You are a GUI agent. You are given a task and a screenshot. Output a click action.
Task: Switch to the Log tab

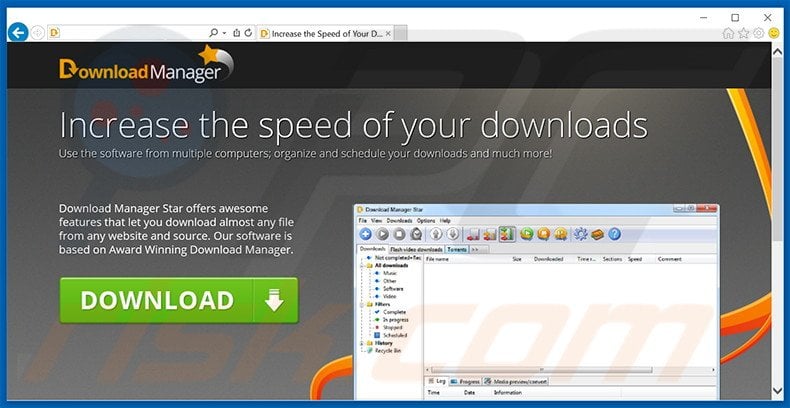[x=436, y=381]
